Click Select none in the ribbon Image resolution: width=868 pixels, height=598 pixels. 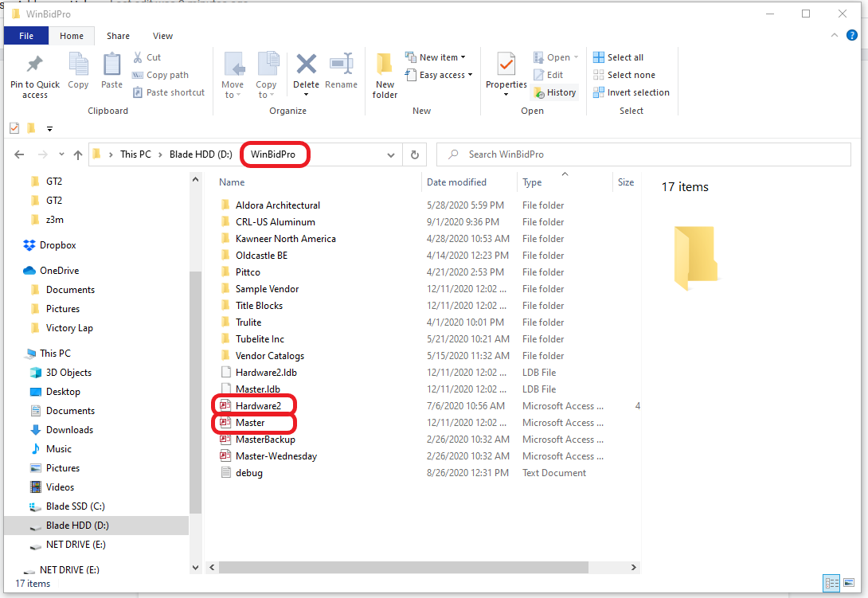pos(624,75)
